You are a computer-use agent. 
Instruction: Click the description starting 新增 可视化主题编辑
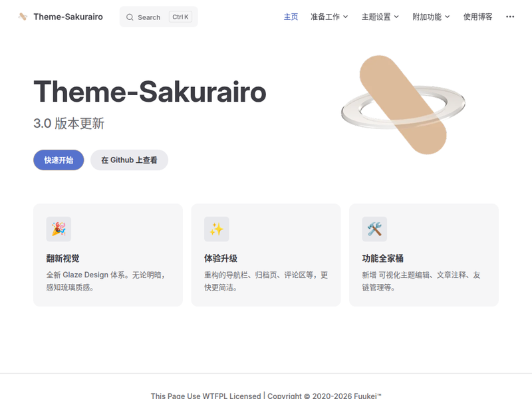coord(422,281)
